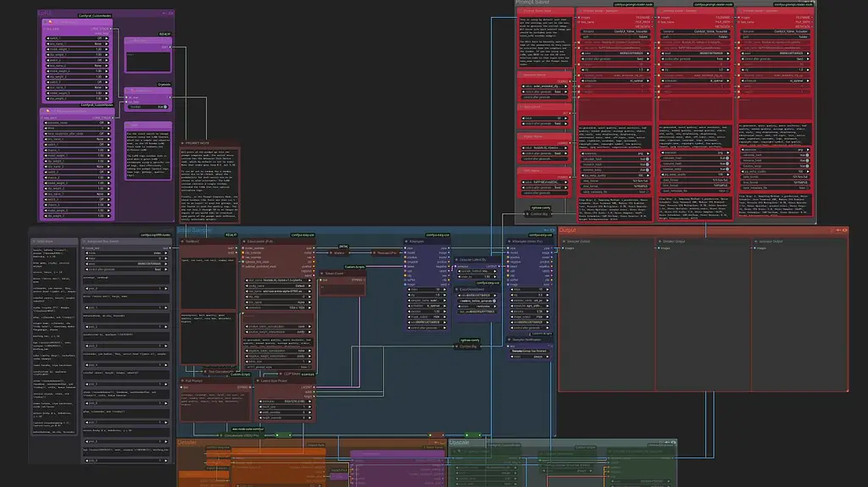Collapse the Full Prompt node

[182, 381]
